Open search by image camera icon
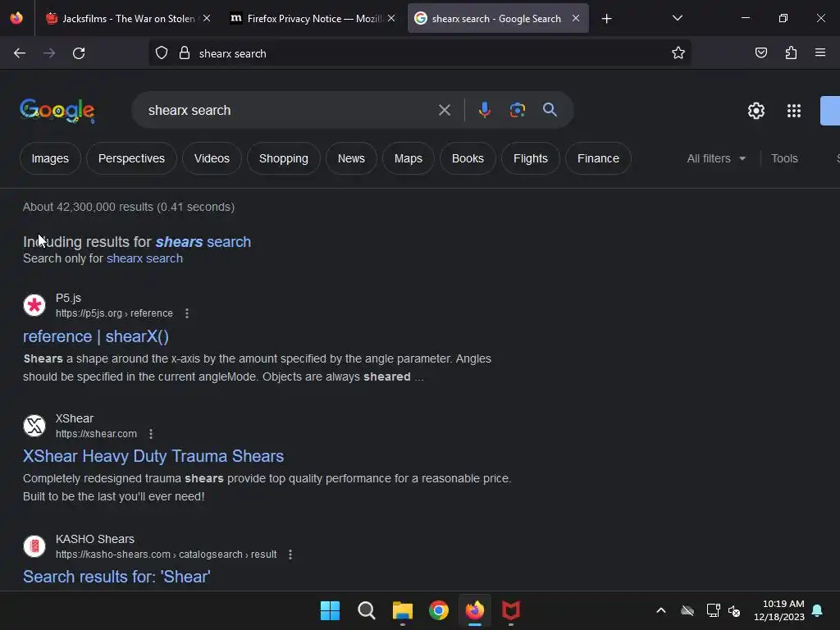The width and height of the screenshot is (840, 630). tap(517, 110)
